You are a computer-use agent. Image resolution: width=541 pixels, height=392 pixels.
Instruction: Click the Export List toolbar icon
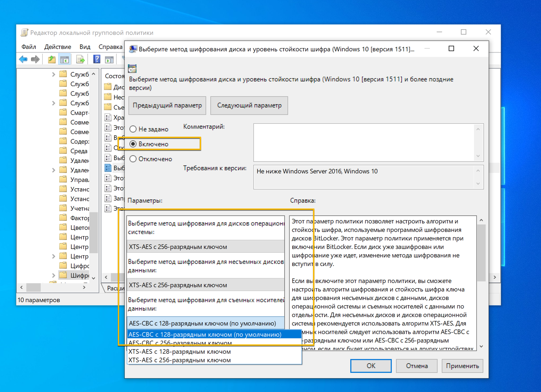80,59
